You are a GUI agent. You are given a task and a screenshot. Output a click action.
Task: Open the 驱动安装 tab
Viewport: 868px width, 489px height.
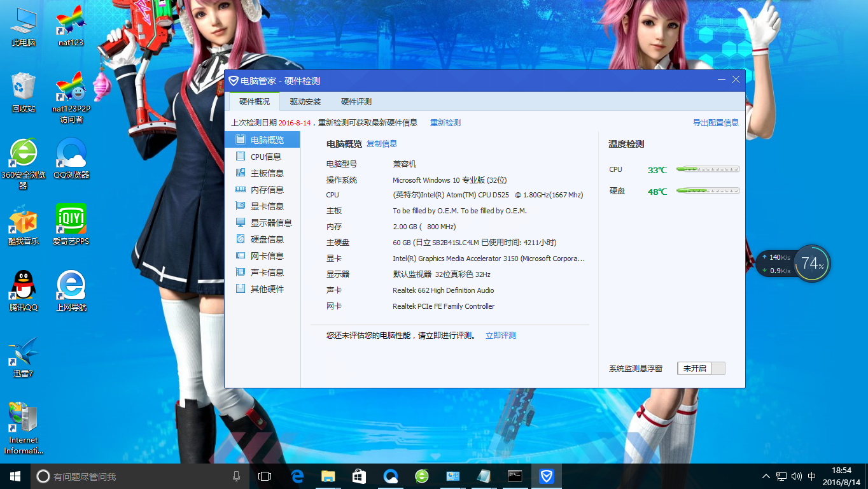[x=306, y=101]
